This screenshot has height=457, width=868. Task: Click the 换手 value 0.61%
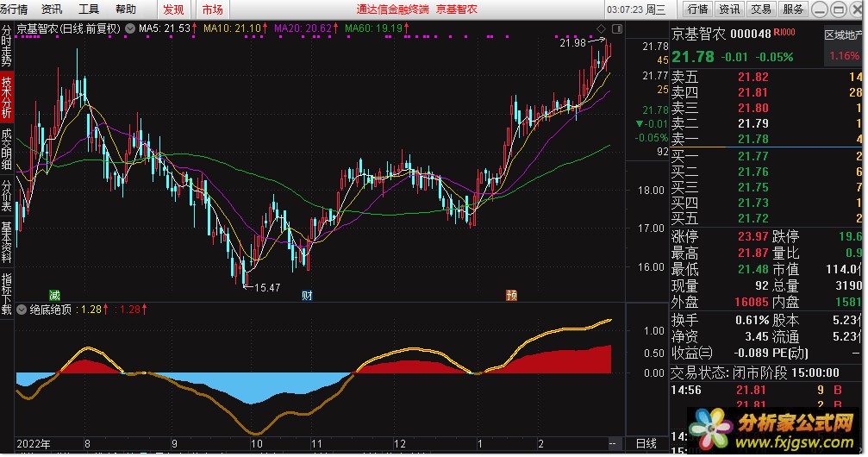(x=752, y=320)
